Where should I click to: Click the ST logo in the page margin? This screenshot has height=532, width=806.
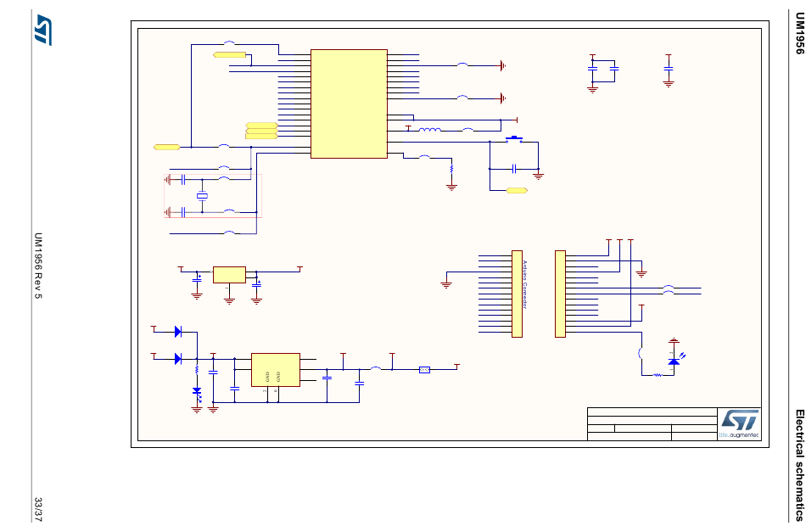[x=43, y=30]
